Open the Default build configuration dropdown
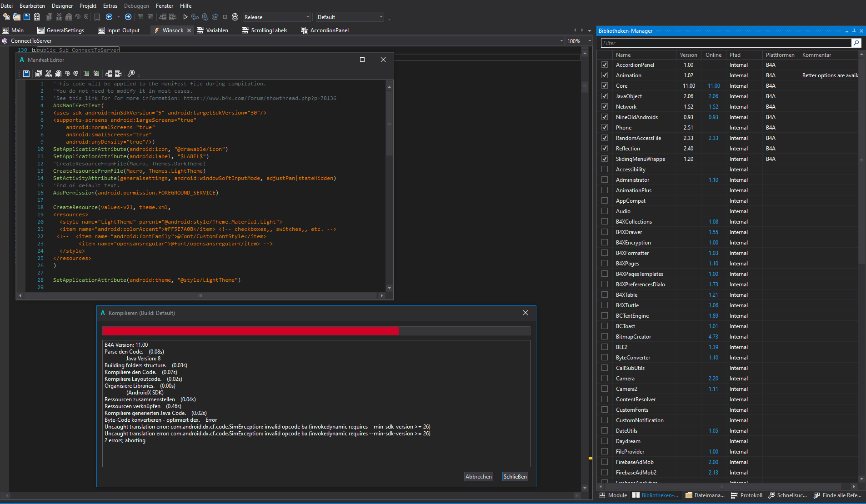The height and width of the screenshot is (504, 866). point(350,17)
